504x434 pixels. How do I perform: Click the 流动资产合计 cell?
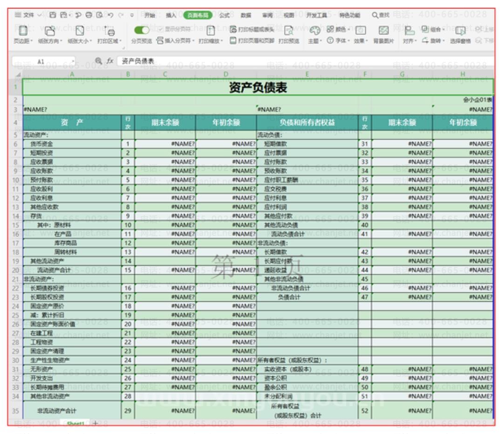(72, 270)
